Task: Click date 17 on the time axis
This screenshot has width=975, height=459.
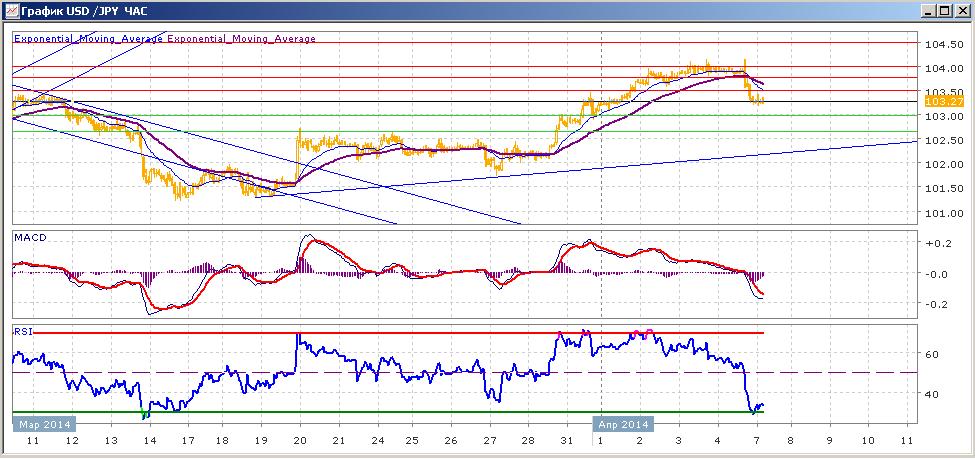Action: point(186,441)
